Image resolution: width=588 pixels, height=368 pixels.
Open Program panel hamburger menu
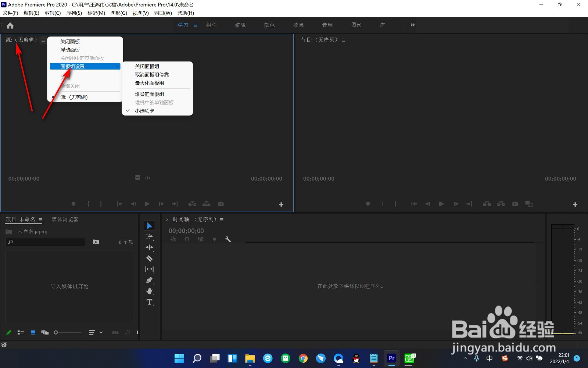pyautogui.click(x=343, y=40)
